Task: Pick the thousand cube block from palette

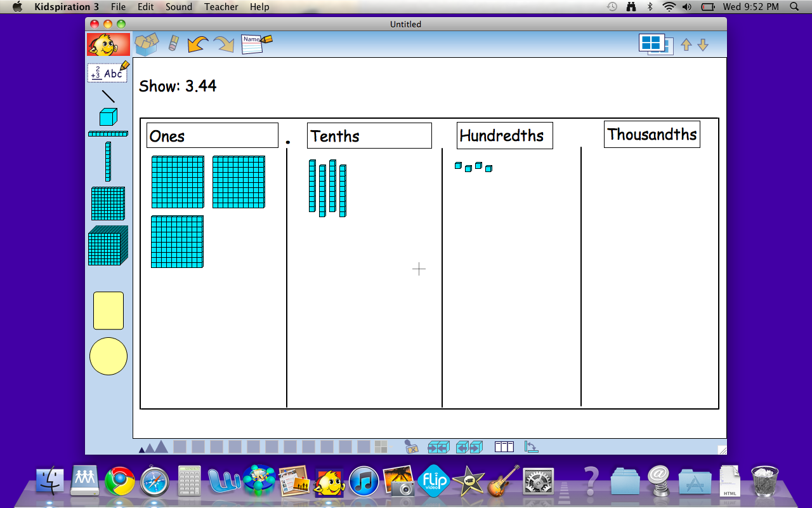Action: coord(108,245)
